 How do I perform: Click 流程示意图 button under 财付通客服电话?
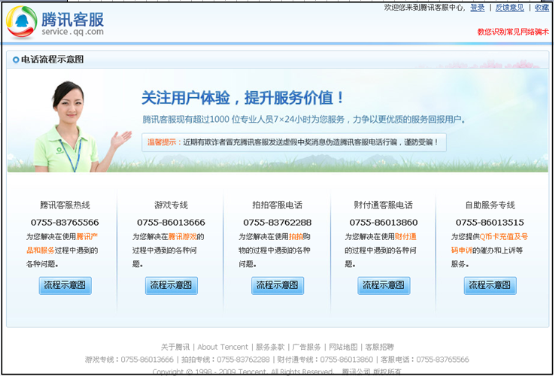384,285
